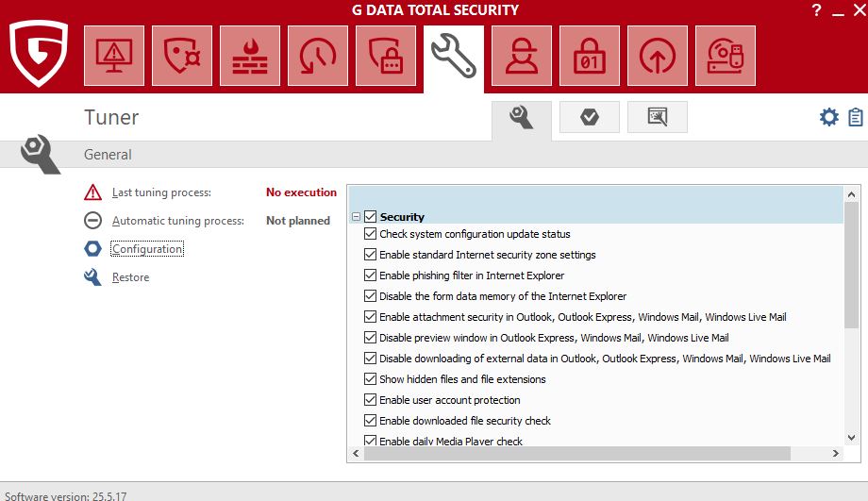
Task: Open the Virus protection shield icon
Action: 182,56
